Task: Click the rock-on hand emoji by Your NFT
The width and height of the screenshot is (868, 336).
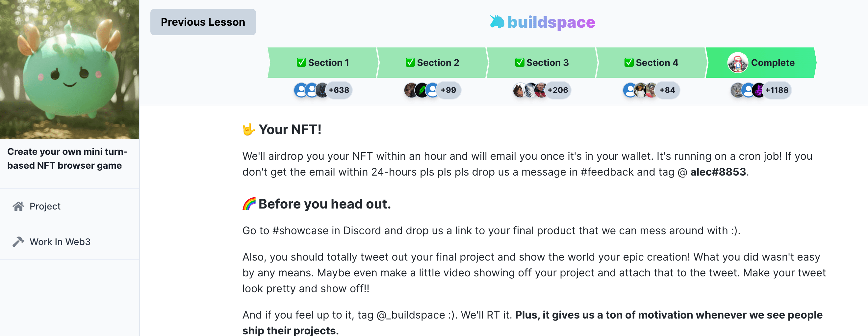Action: point(248,129)
